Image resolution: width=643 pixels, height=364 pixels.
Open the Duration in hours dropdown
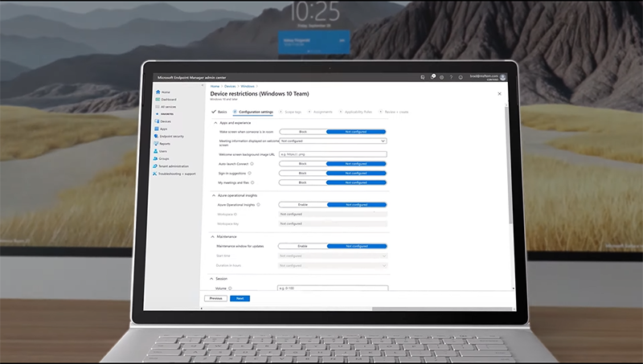[333, 266]
